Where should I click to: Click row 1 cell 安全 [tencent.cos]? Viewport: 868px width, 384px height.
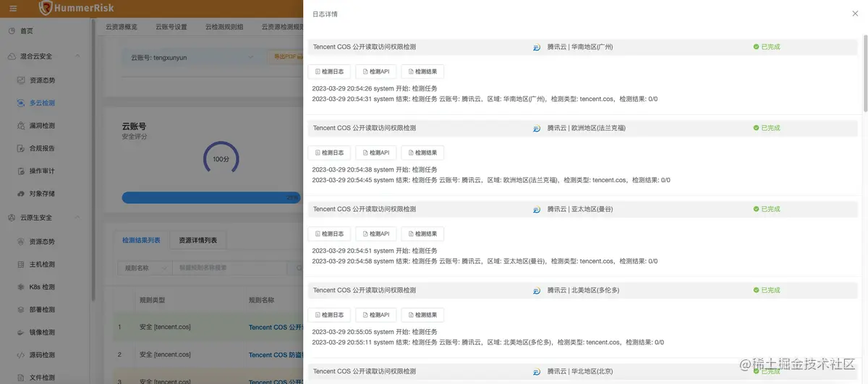[x=165, y=327]
